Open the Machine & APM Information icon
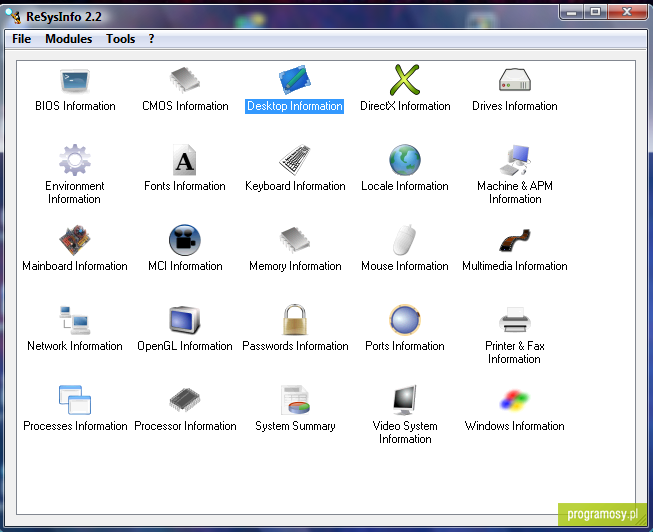 (515, 160)
